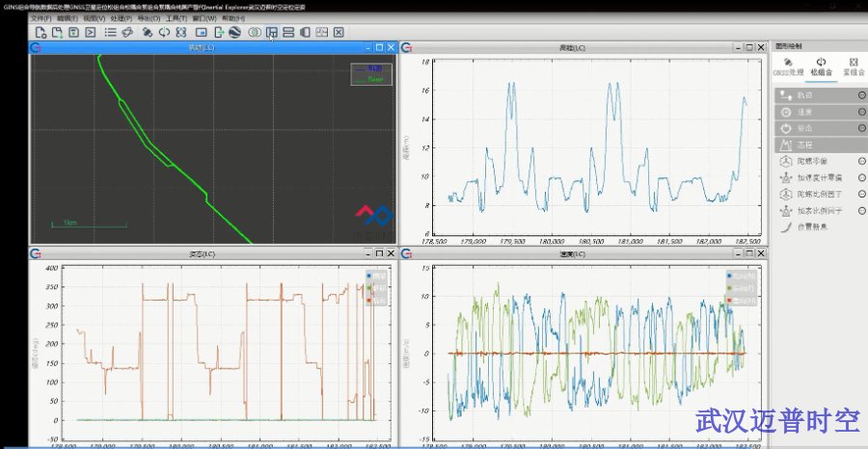Click the boxed X icon in toolbar

339,32
